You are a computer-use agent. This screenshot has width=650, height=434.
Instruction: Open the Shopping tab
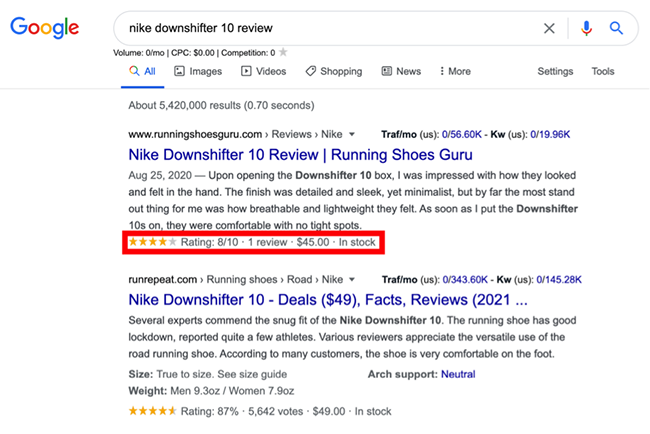coord(334,71)
